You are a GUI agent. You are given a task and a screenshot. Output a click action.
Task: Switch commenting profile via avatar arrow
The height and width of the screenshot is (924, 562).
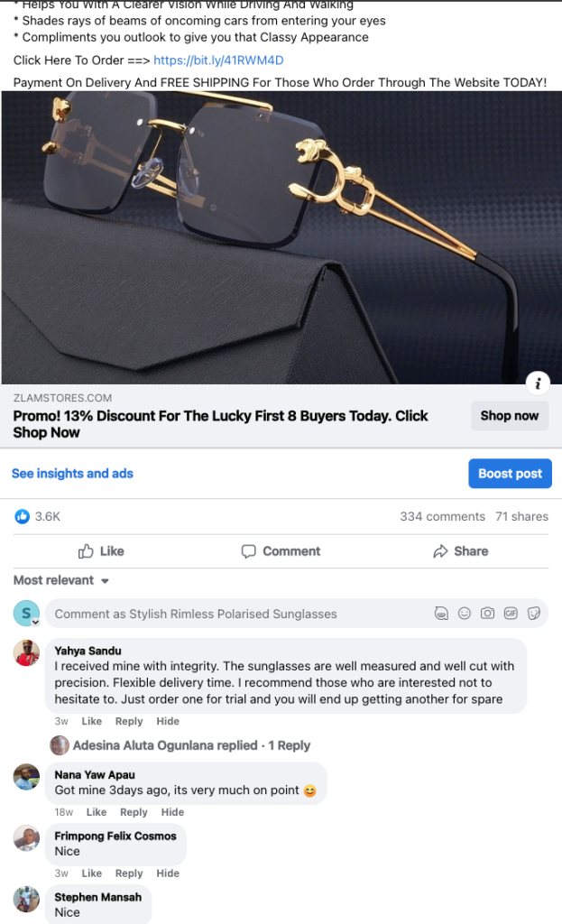pyautogui.click(x=35, y=623)
